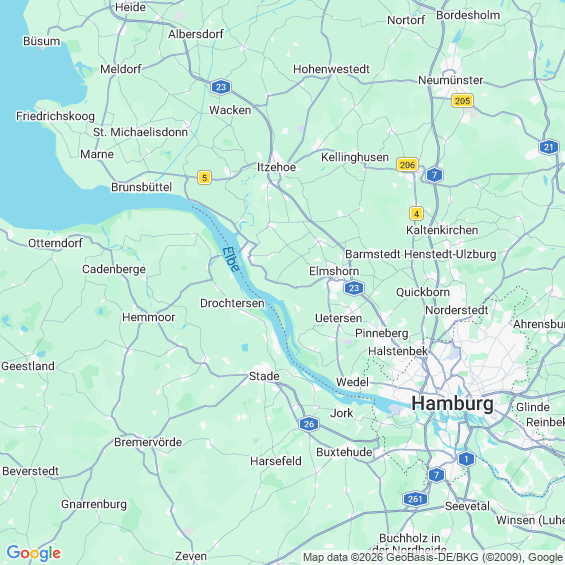Image resolution: width=565 pixels, height=565 pixels.
Task: Click the yellow 206 road shield
Action: coord(408,165)
